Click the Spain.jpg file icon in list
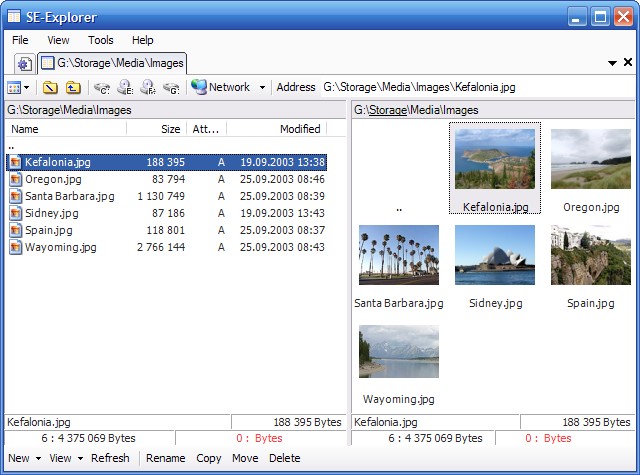Image resolution: width=640 pixels, height=475 pixels. click(16, 230)
